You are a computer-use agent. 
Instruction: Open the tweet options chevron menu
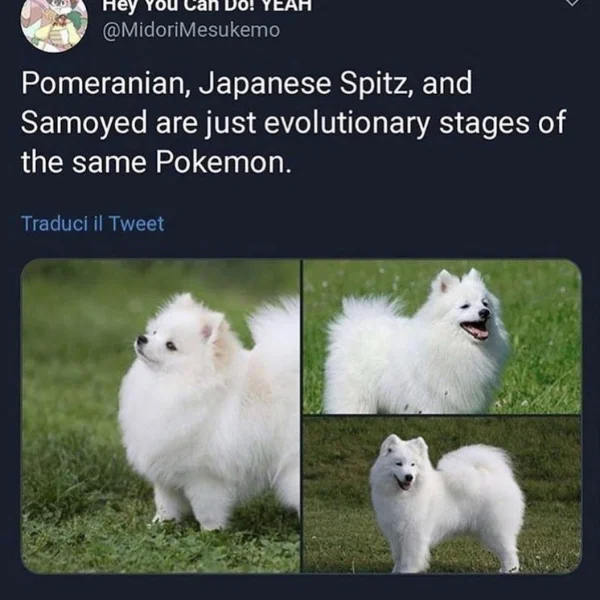click(572, 3)
